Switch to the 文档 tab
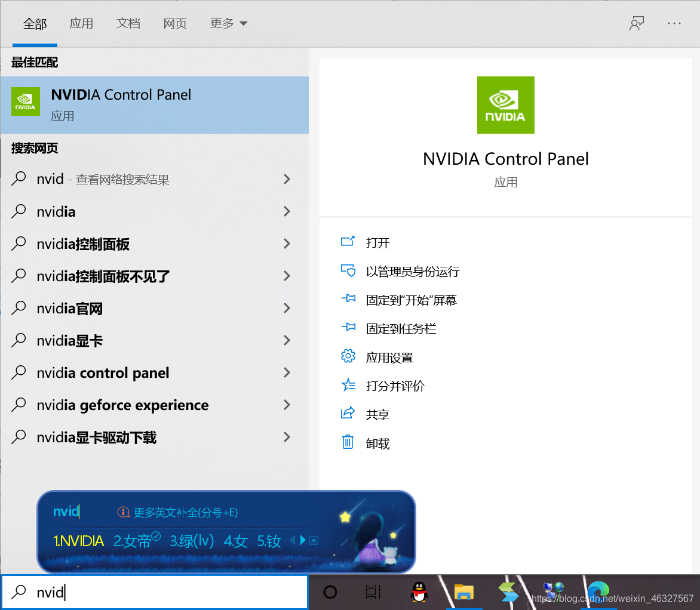700x610 pixels. [128, 23]
